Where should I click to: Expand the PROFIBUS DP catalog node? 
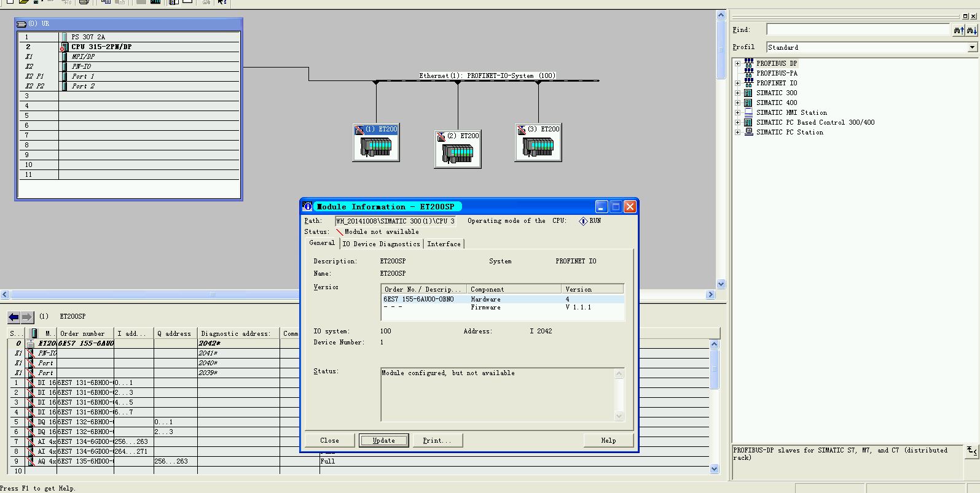737,63
